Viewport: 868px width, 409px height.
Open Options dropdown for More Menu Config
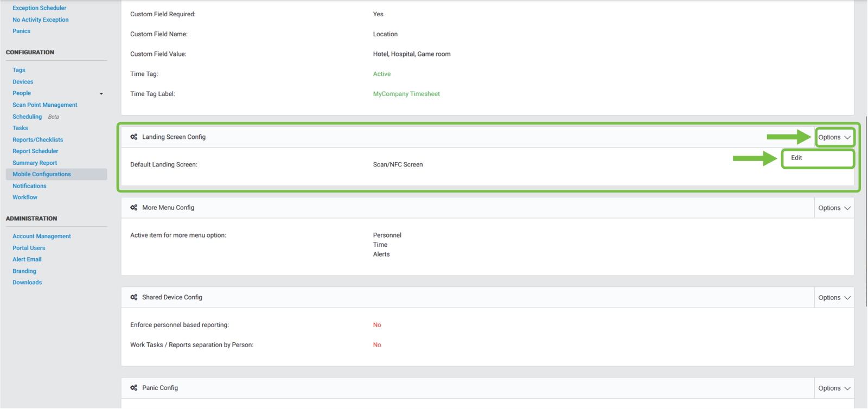[x=834, y=208]
